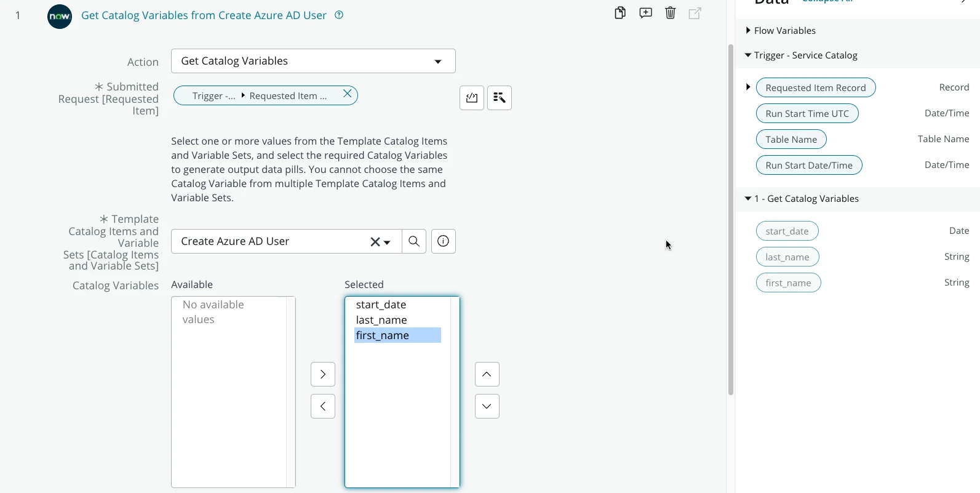Screen dimensions: 980x493
Task: Expand Flow Variables section
Action: click(748, 30)
